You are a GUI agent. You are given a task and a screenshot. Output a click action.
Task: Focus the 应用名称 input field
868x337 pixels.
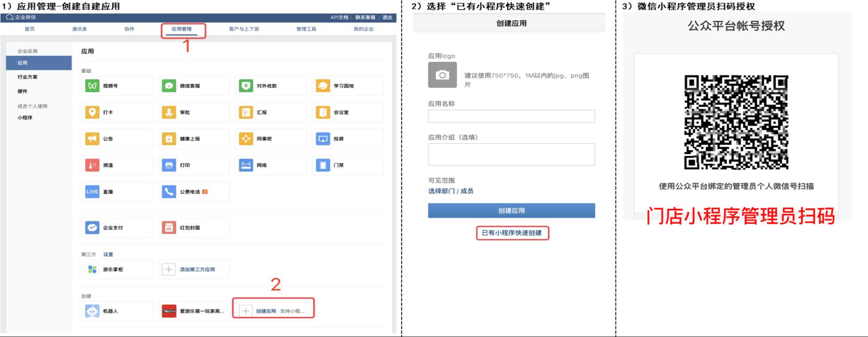tap(511, 116)
